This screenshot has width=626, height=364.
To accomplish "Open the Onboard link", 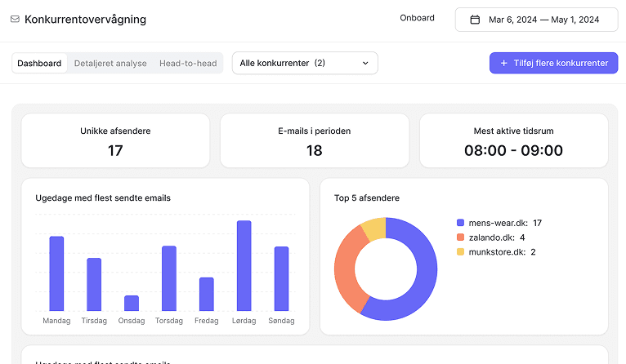I will coord(418,18).
